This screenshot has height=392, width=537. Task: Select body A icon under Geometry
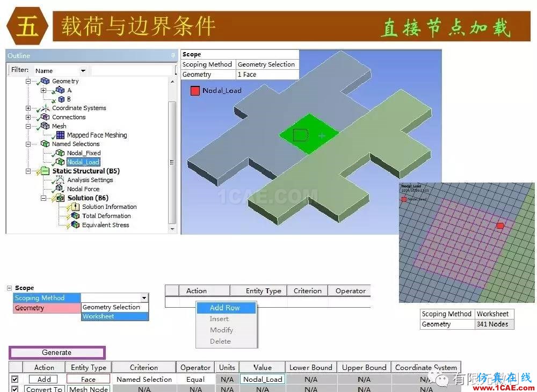coord(60,90)
